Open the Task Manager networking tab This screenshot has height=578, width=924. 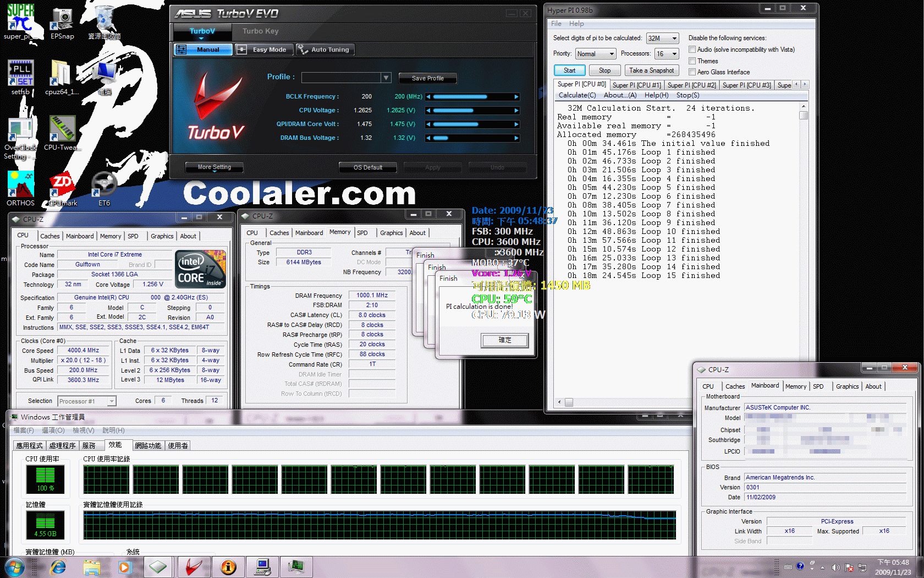(148, 446)
